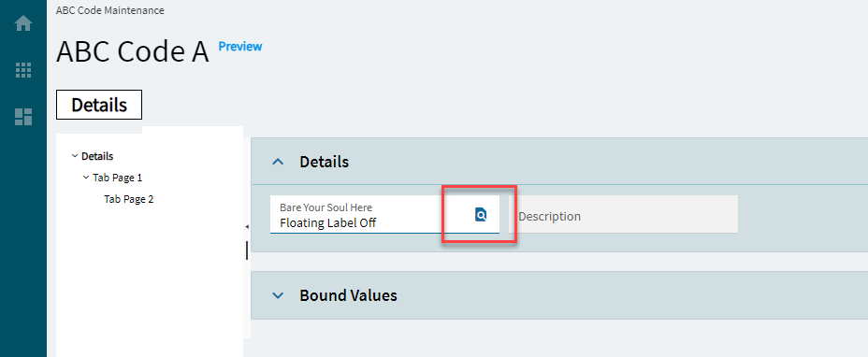This screenshot has width=868, height=357.
Task: Collapse the Tab Page 1 tree arrow
Action: click(x=86, y=178)
